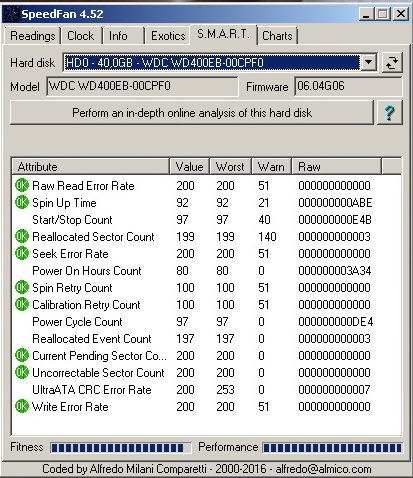This screenshot has width=413, height=478.
Task: Switch to the Readings tab
Action: [x=32, y=36]
